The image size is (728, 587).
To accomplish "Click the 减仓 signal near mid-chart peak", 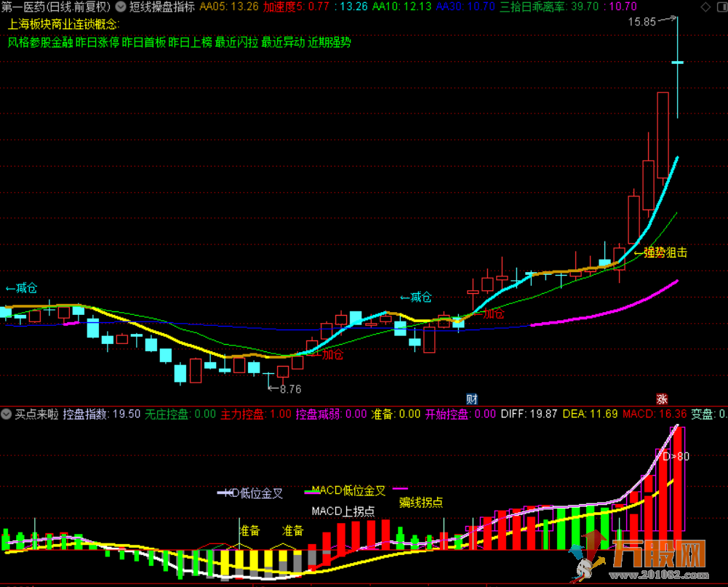I will point(421,298).
